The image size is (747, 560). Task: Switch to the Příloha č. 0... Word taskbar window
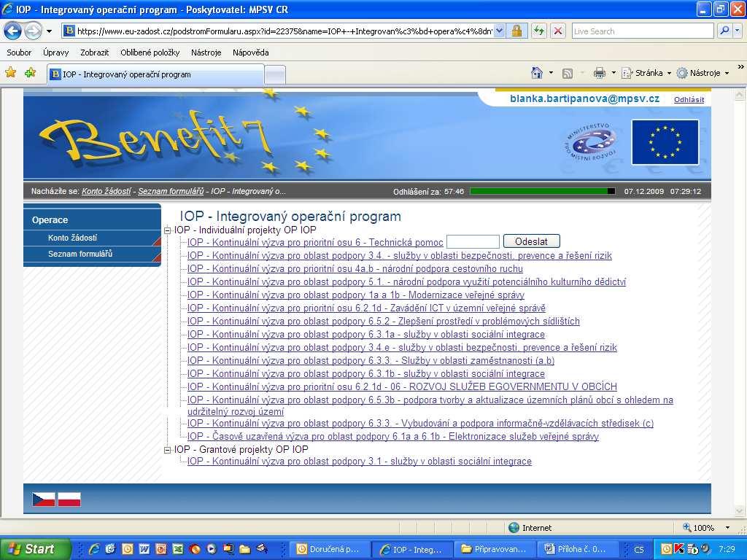click(x=576, y=549)
